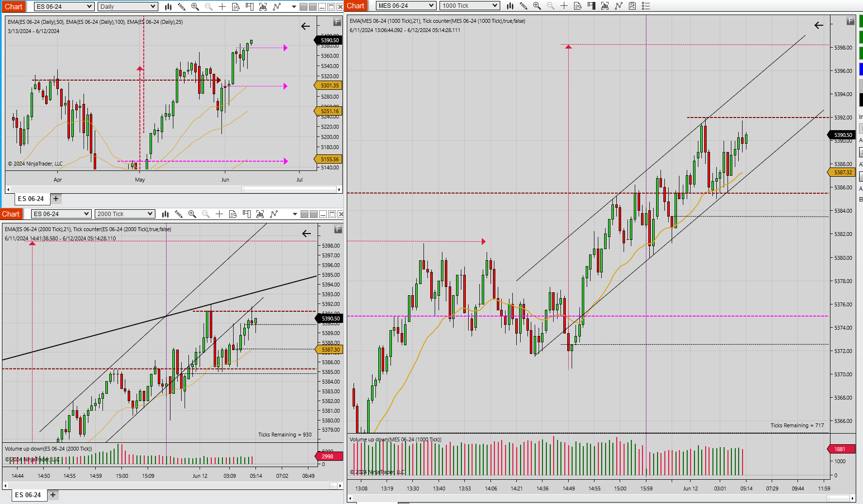Open 1000 Tick interval dropdown

470,6
